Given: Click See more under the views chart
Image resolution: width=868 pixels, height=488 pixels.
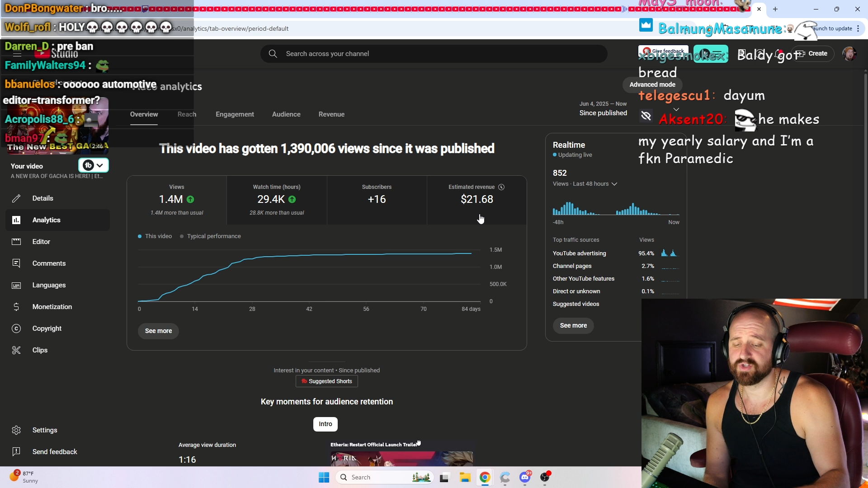Looking at the screenshot, I should (x=158, y=331).
